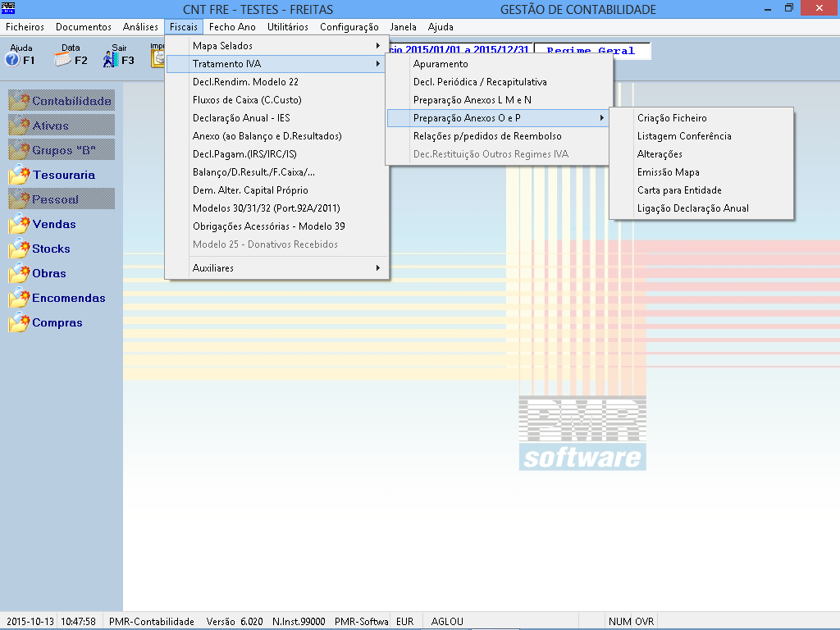The image size is (840, 630).
Task: Select Alterações entry
Action: 701,154
